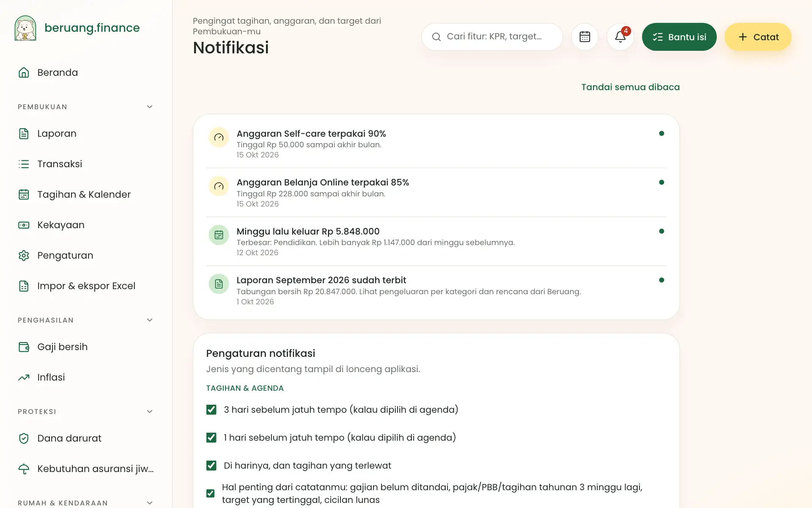This screenshot has height=508, width=812.
Task: Click the Laporan document icon
Action: pos(24,133)
